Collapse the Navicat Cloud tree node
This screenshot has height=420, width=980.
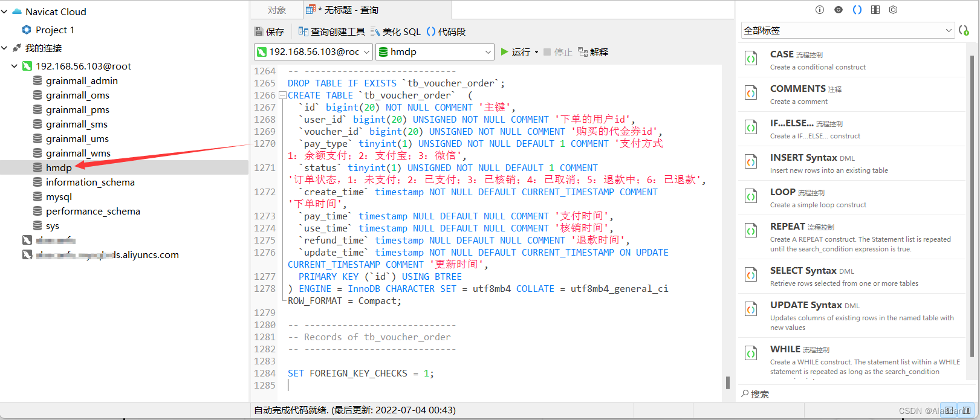(x=4, y=11)
